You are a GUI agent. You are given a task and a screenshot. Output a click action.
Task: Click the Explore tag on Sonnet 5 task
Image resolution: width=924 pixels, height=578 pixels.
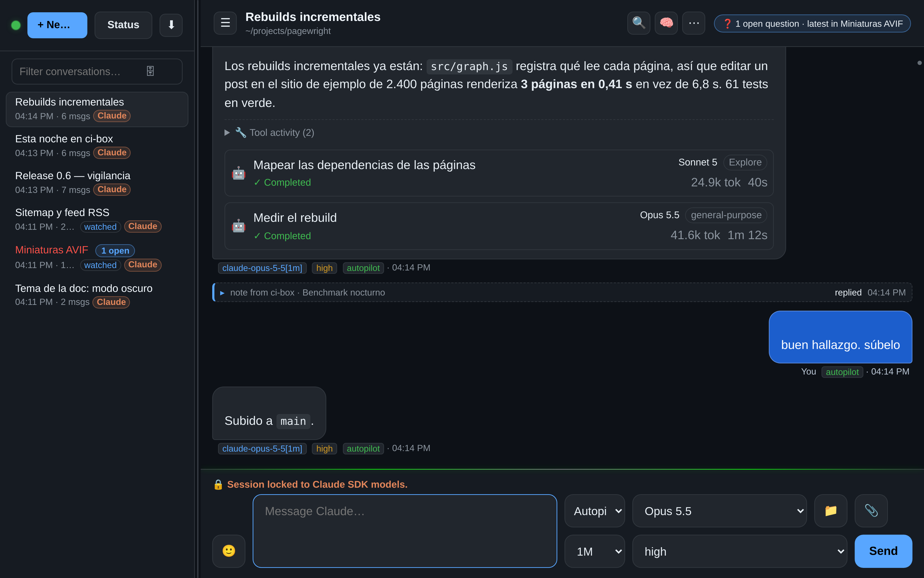[x=745, y=163]
